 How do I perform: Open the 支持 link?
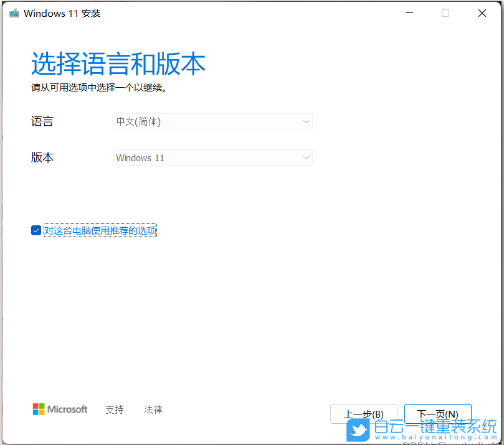(x=115, y=409)
